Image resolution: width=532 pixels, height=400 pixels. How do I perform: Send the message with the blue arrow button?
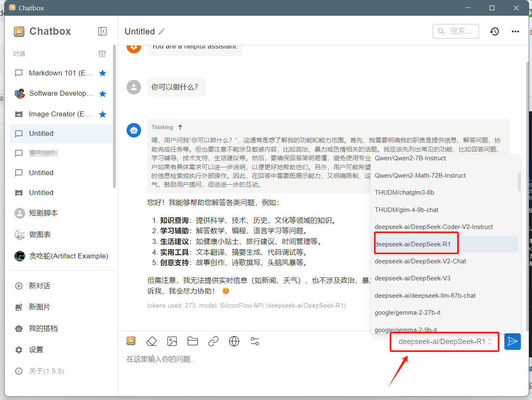pos(513,342)
